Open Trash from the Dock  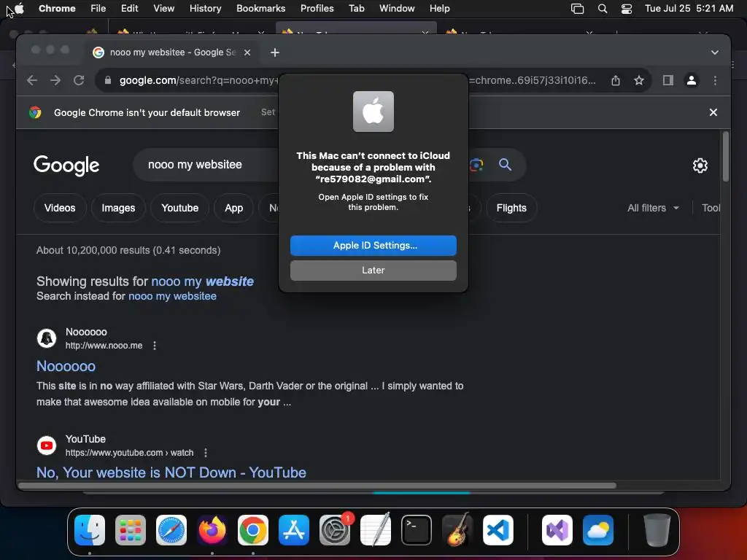coord(657,530)
